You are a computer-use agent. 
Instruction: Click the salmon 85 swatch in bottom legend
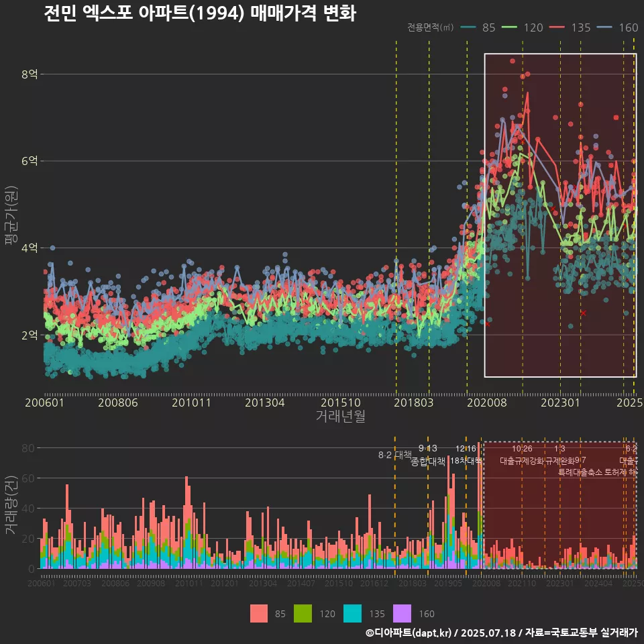tap(259, 614)
